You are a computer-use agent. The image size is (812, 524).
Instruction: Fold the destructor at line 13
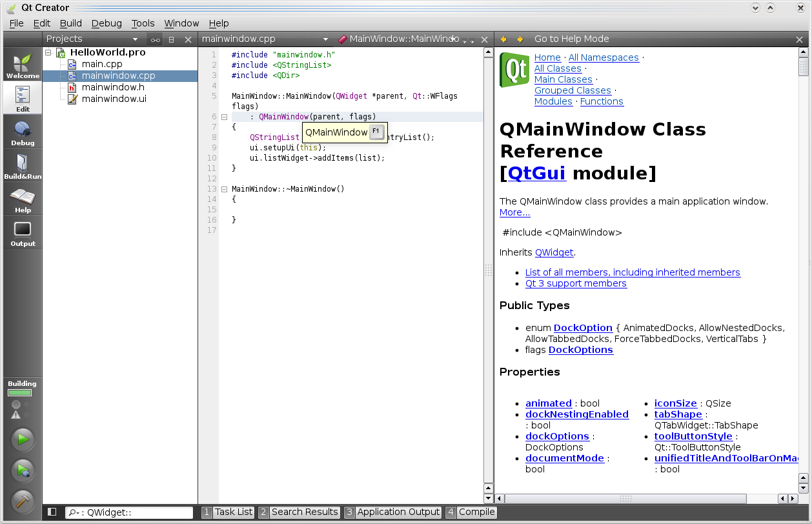(224, 189)
